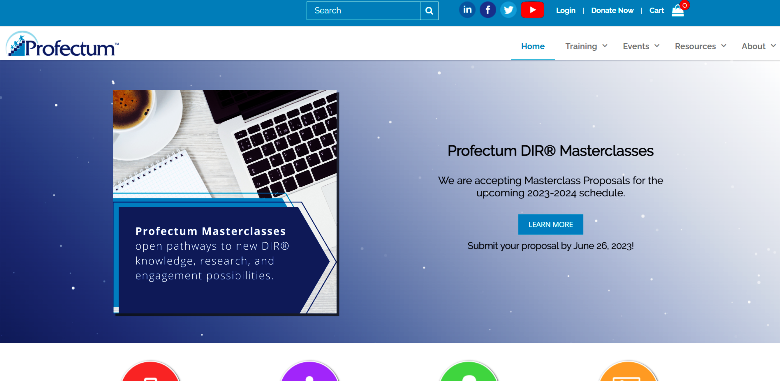The image size is (780, 381).
Task: Expand the About menu chevron
Action: point(773,46)
